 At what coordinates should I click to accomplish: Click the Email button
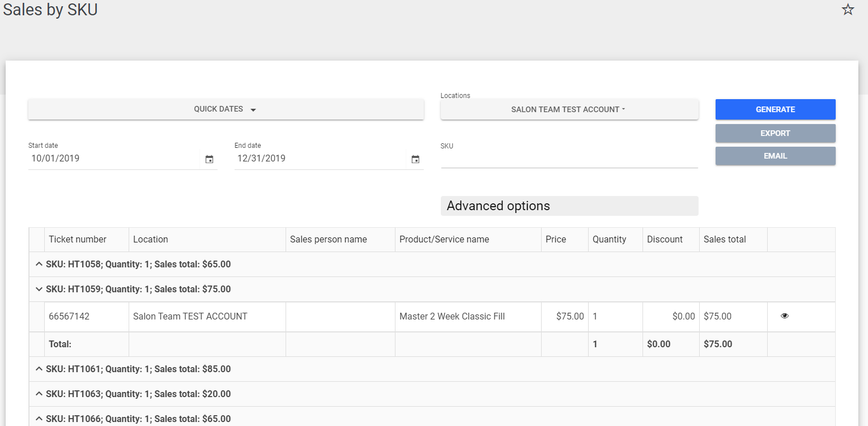(775, 156)
